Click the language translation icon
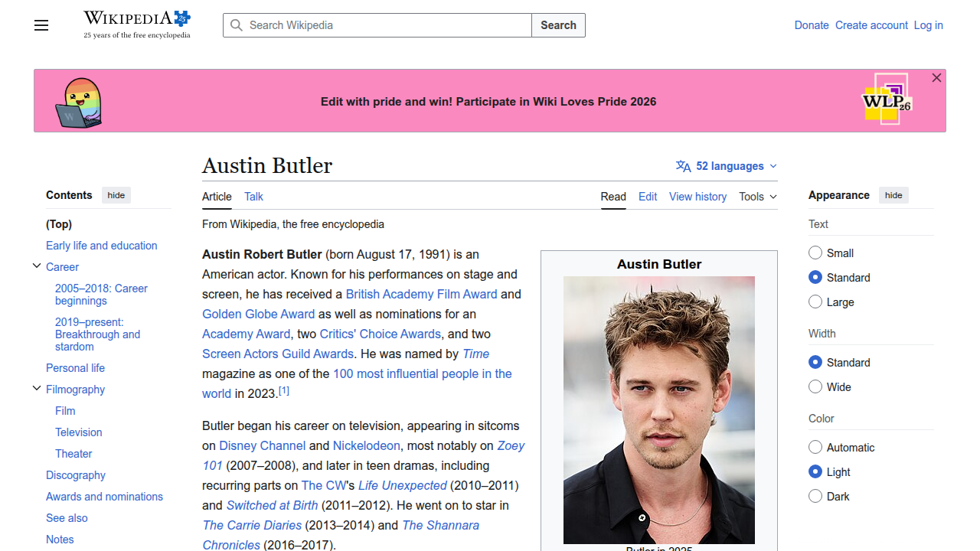This screenshot has height=551, width=980. click(x=683, y=166)
